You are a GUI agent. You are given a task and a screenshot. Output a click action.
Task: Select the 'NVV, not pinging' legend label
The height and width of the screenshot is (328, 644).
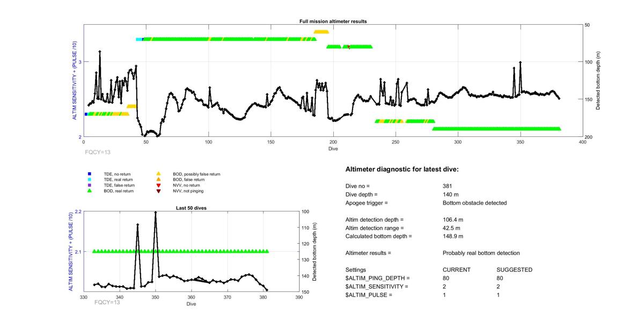click(x=188, y=191)
